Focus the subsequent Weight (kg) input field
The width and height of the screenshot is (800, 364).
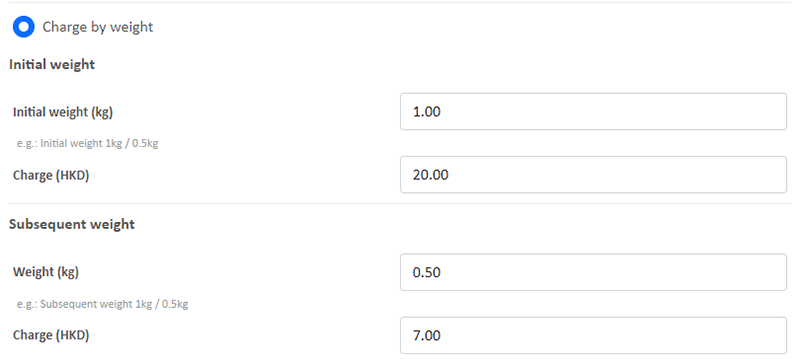click(x=593, y=272)
